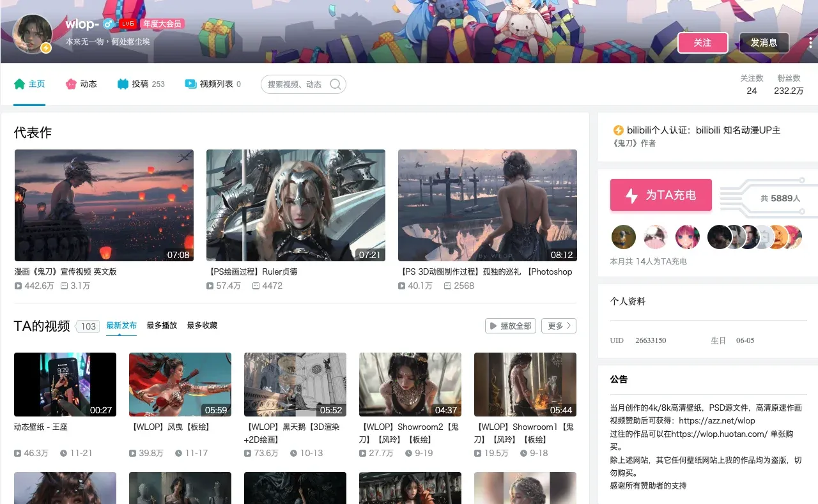Viewport: 818px width, 504px height.
Task: Open video title 【WLOP】黑天鹅【3D渲染+2D绘画】
Action: coord(293,433)
